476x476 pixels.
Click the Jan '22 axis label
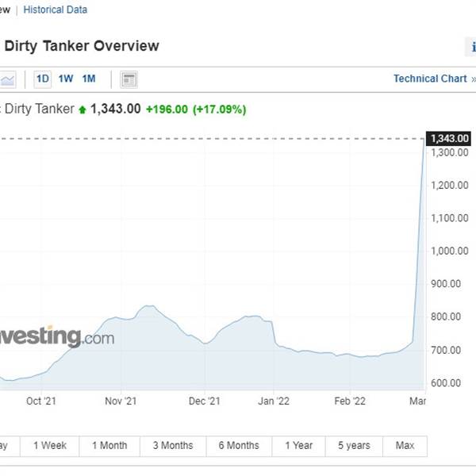[x=274, y=401]
